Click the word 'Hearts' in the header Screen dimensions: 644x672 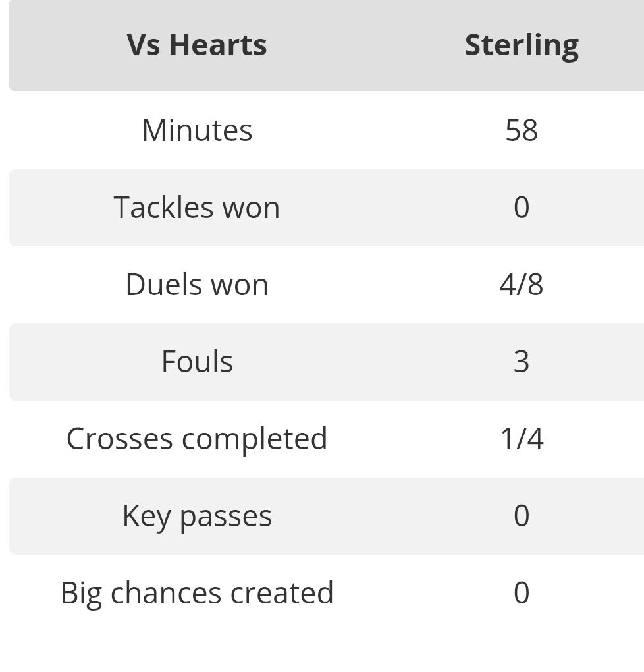pos(218,45)
